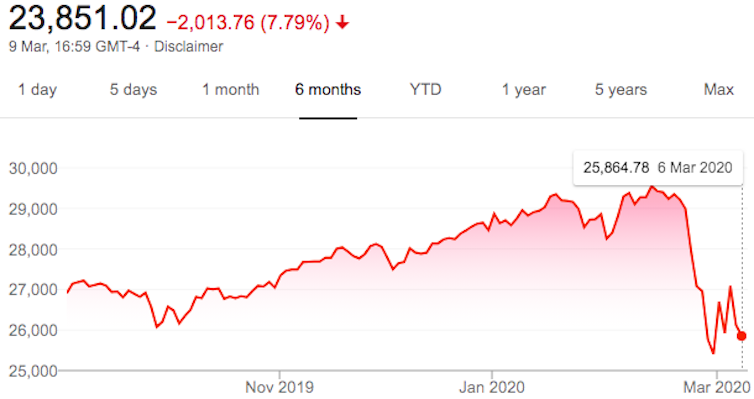Click the Nov 2019 axis label
The image size is (754, 399).
[x=279, y=387]
